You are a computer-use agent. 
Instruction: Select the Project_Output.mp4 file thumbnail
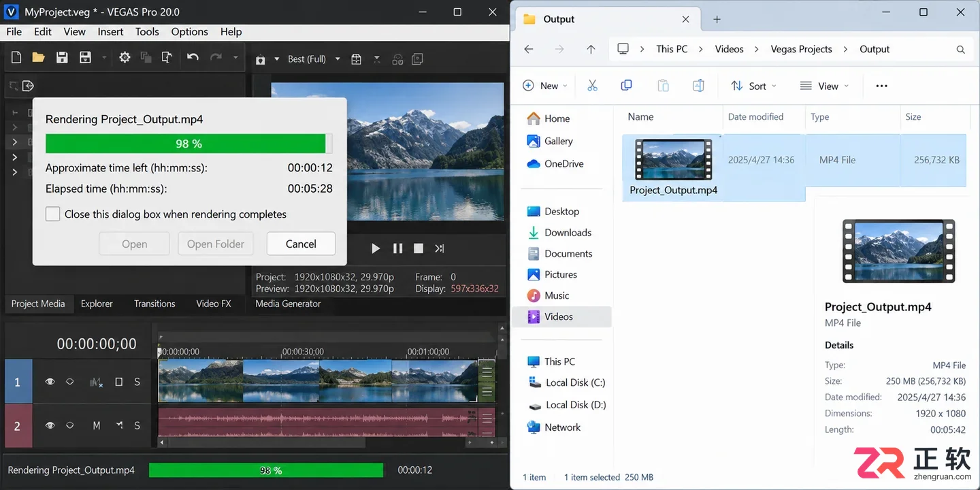[x=674, y=160]
